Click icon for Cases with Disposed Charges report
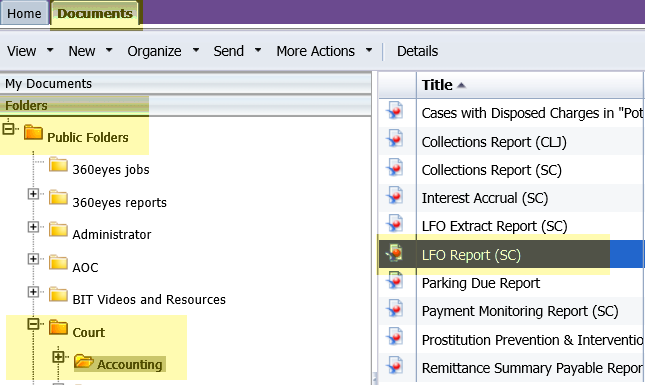 point(395,111)
